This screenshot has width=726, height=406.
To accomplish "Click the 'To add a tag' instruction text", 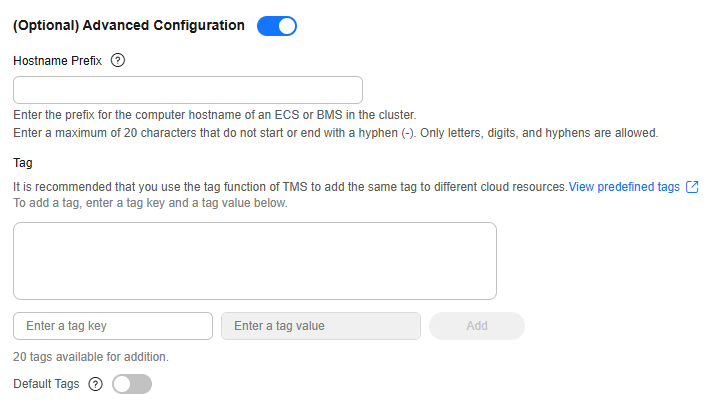I will coord(150,203).
